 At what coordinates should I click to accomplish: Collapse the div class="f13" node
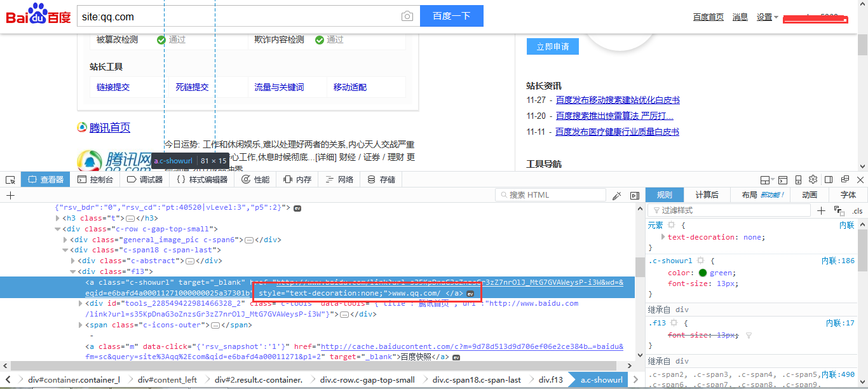[73, 271]
